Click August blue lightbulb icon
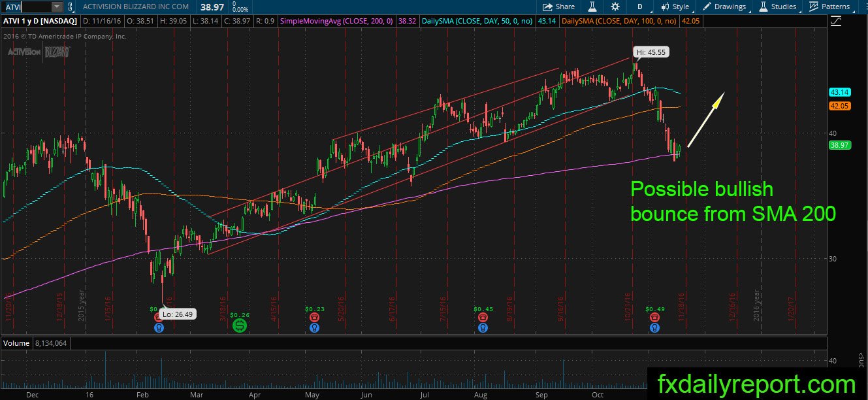868x400 pixels. click(483, 327)
